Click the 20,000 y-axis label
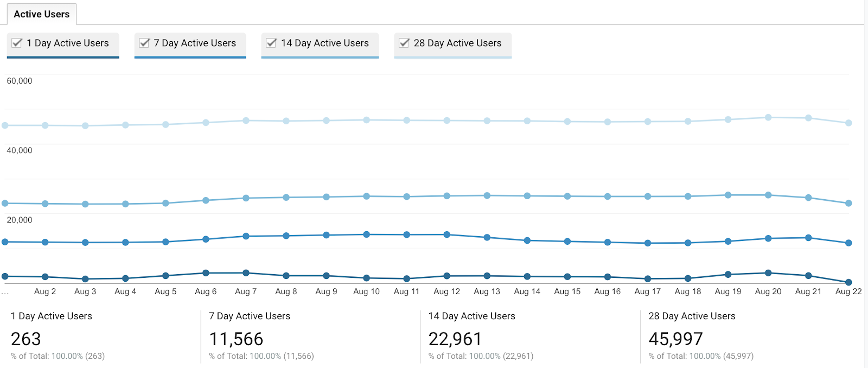The height and width of the screenshot is (368, 868). (20, 220)
